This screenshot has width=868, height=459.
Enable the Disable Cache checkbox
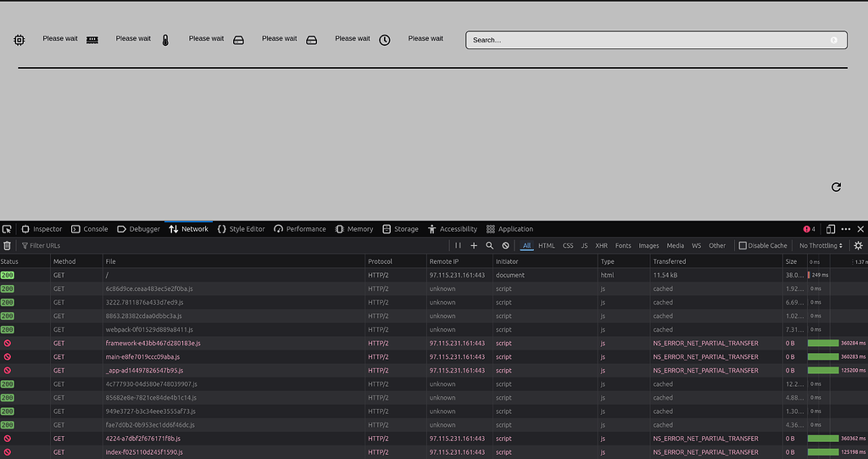[743, 245]
